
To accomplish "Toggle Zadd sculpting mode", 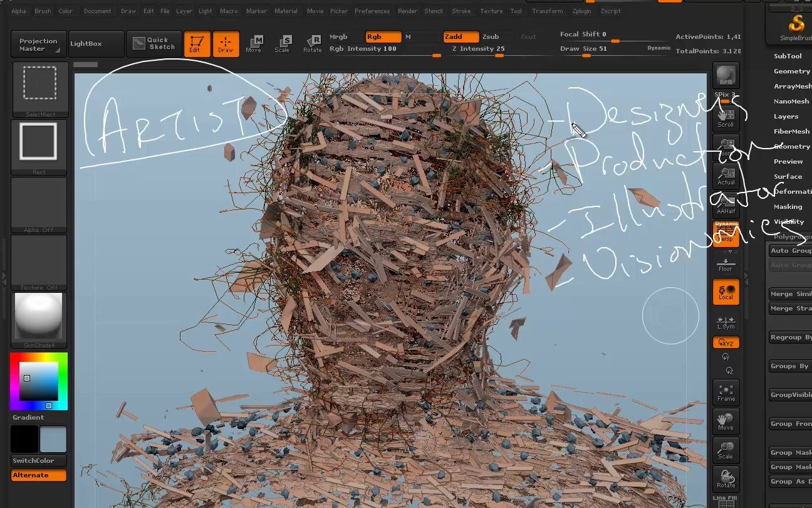I will [461, 36].
